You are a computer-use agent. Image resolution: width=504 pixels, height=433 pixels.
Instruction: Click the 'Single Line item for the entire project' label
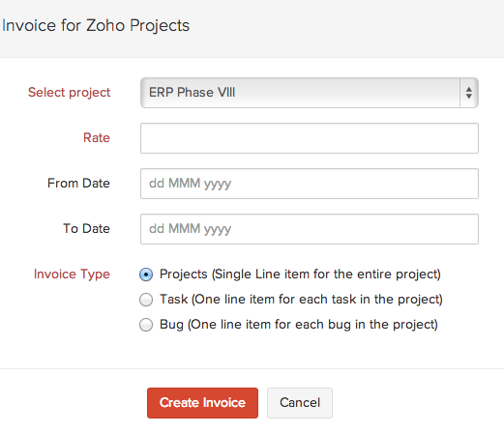326,274
